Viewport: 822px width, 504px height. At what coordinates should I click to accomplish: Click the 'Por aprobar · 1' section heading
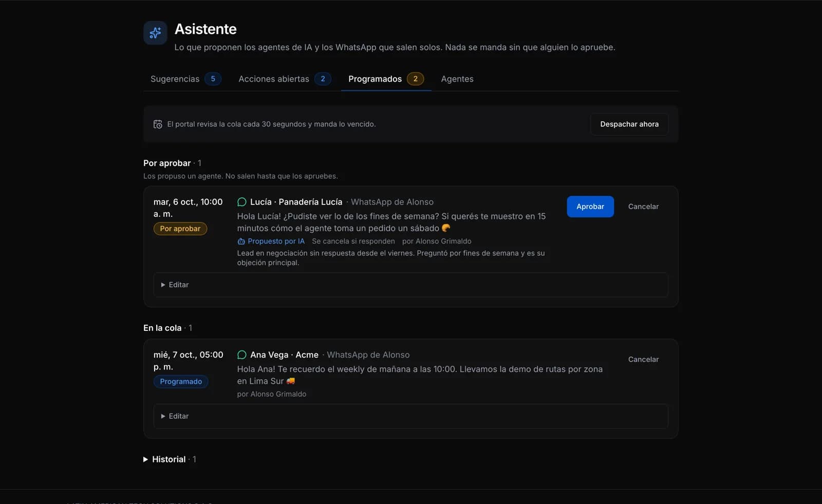coord(172,163)
